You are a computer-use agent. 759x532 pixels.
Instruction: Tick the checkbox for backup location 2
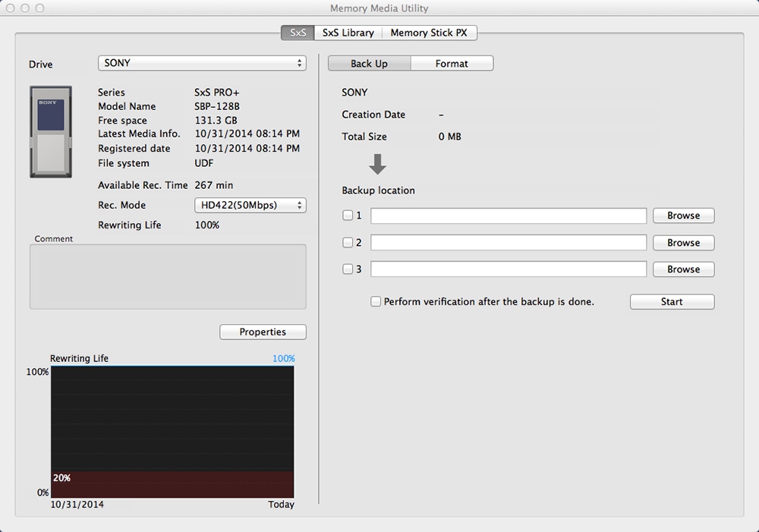point(348,243)
